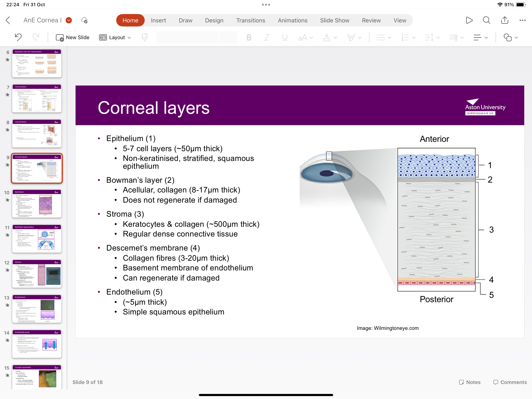Open the Notes pane
This screenshot has width=532, height=399.
470,382
